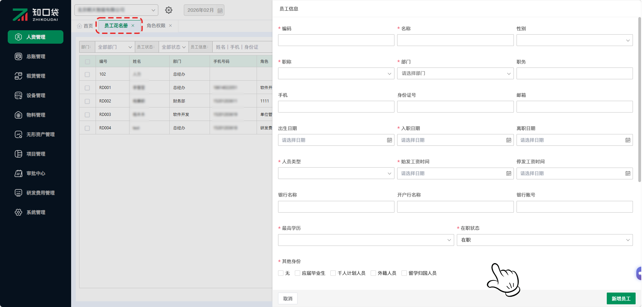Click the 取消 button

288,299
